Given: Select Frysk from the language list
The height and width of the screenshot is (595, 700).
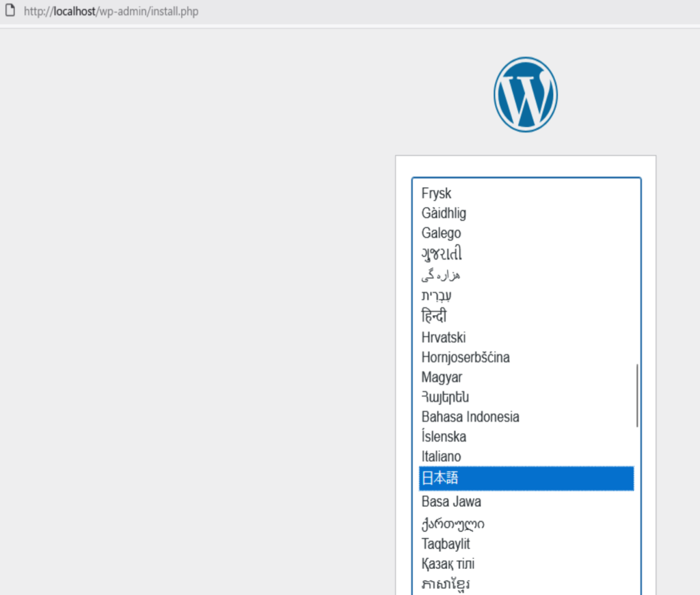Looking at the screenshot, I should (x=437, y=193).
